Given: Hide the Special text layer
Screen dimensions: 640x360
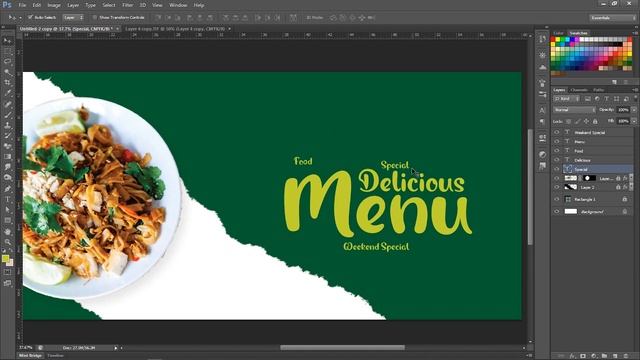Looking at the screenshot, I should click(x=557, y=169).
